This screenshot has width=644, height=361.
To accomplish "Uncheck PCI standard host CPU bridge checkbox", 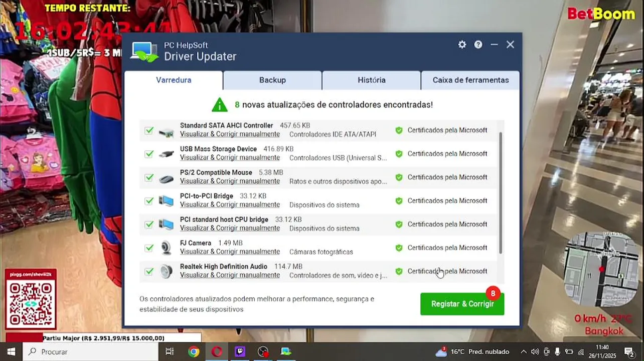I will (149, 225).
